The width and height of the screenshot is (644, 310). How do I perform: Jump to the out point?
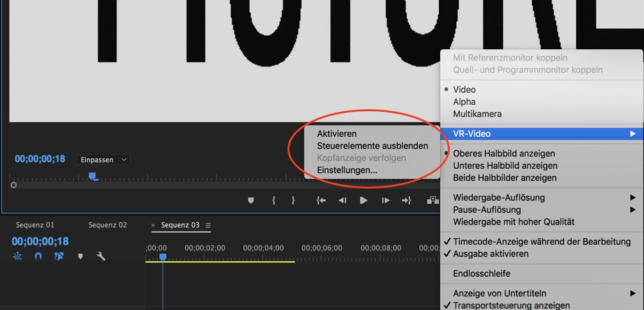tap(406, 200)
